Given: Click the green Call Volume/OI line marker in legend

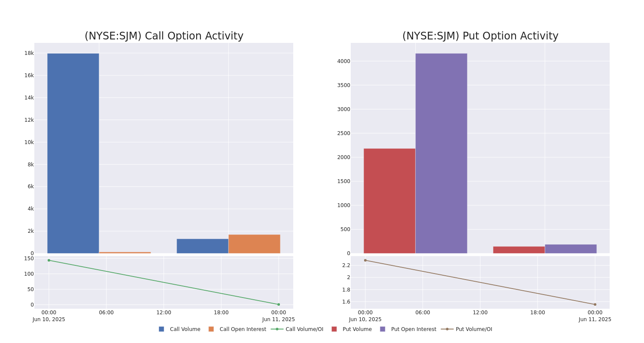Looking at the screenshot, I should tap(277, 329).
